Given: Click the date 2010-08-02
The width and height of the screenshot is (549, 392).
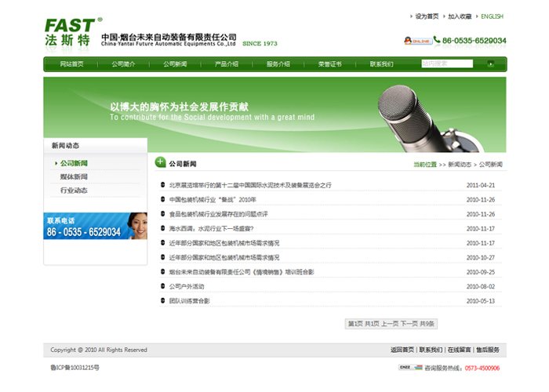Looking at the screenshot, I should point(480,286).
